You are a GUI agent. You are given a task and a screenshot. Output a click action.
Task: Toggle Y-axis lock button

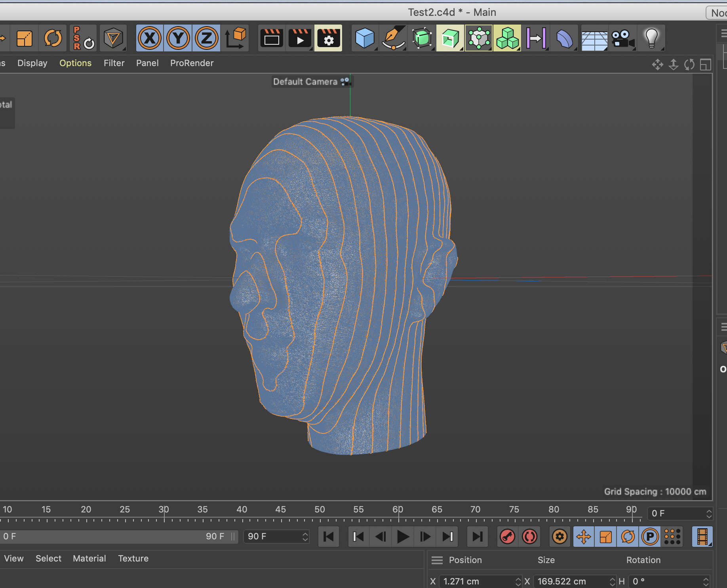(x=178, y=38)
